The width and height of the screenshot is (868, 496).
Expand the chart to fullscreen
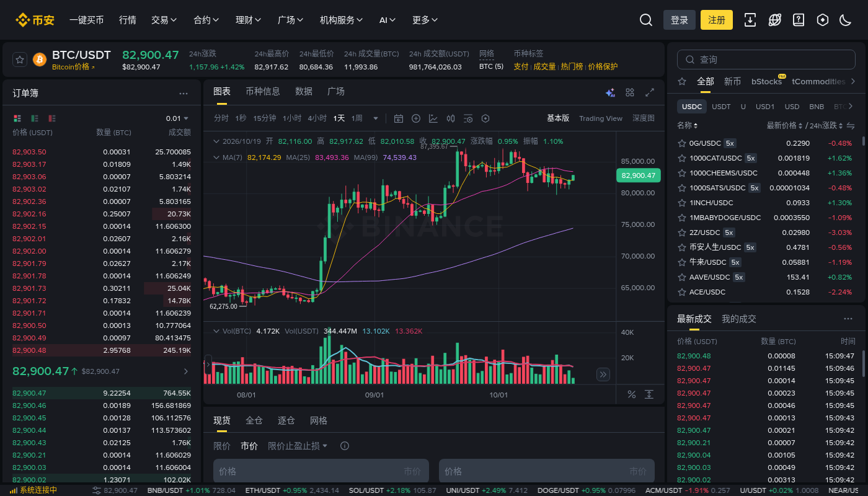[650, 92]
